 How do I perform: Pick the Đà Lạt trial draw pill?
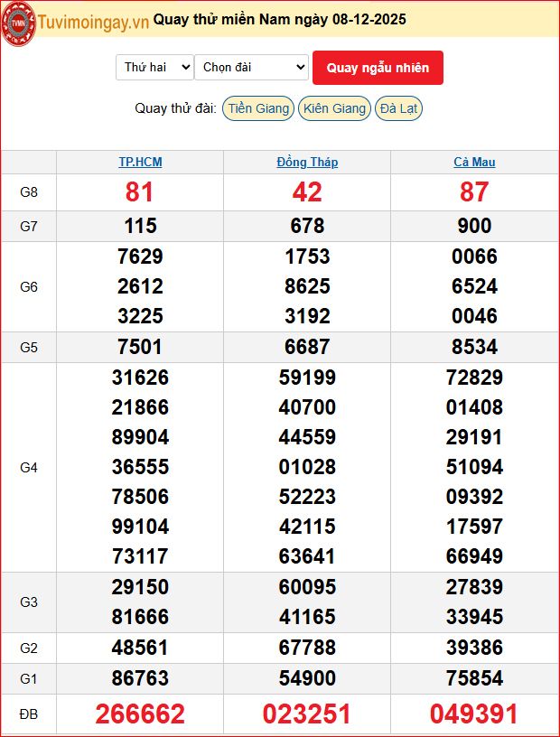(398, 108)
